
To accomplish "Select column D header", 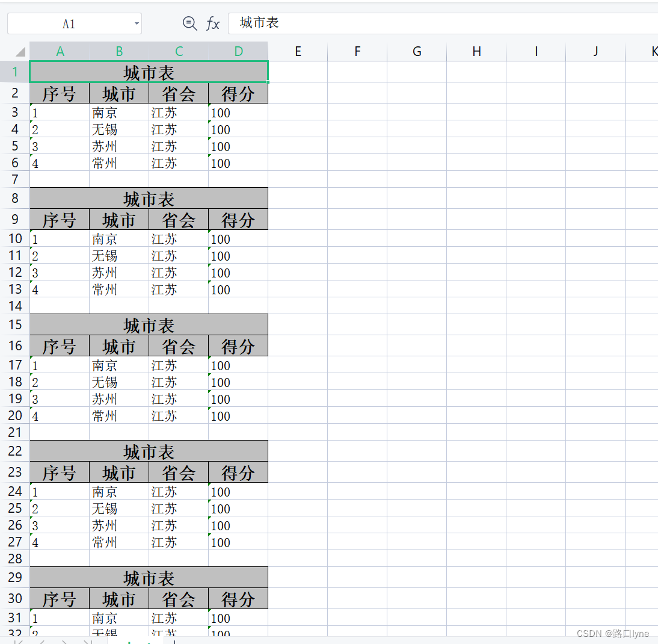I will 238,51.
